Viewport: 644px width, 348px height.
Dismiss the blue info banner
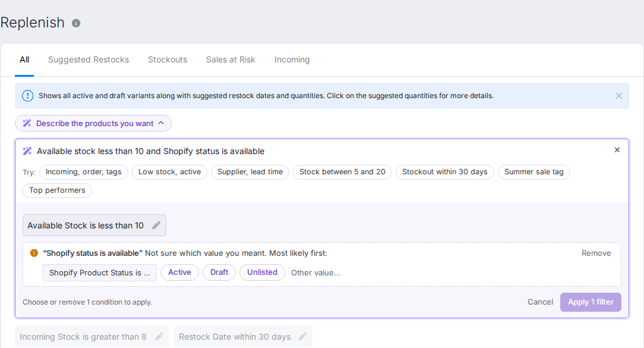tap(618, 96)
